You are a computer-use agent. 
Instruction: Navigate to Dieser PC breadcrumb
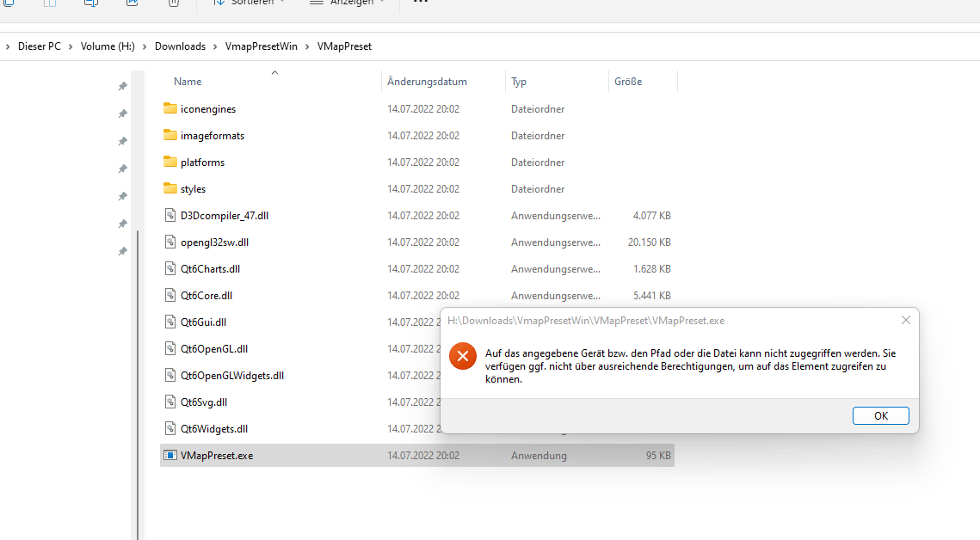[x=40, y=46]
